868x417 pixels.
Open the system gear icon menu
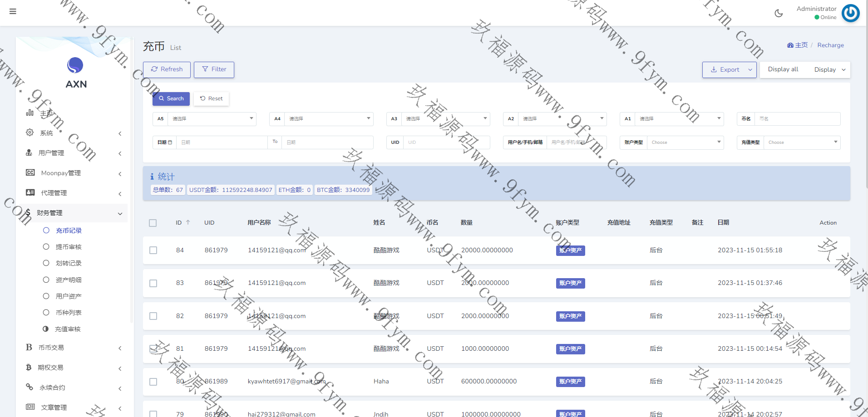pos(30,132)
